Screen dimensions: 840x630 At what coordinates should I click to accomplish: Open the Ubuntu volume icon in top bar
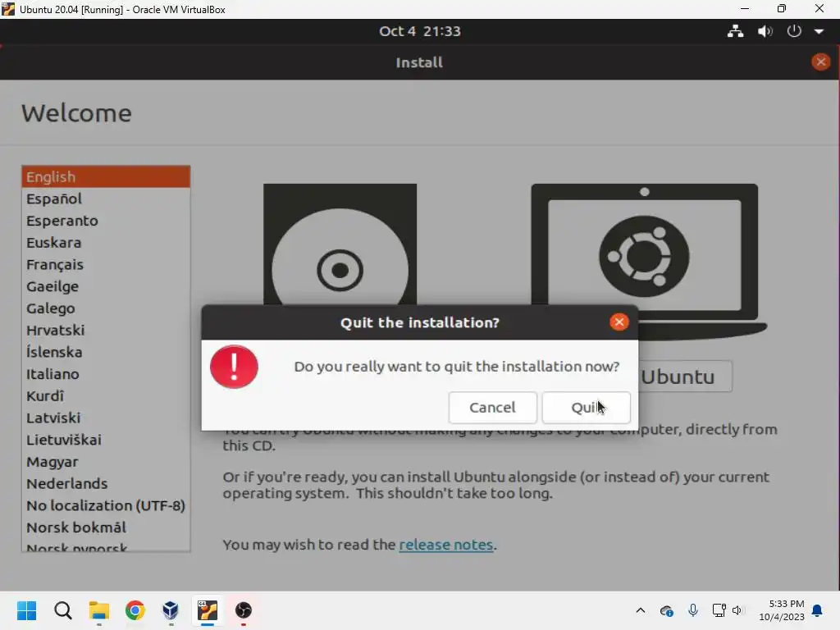click(x=765, y=31)
